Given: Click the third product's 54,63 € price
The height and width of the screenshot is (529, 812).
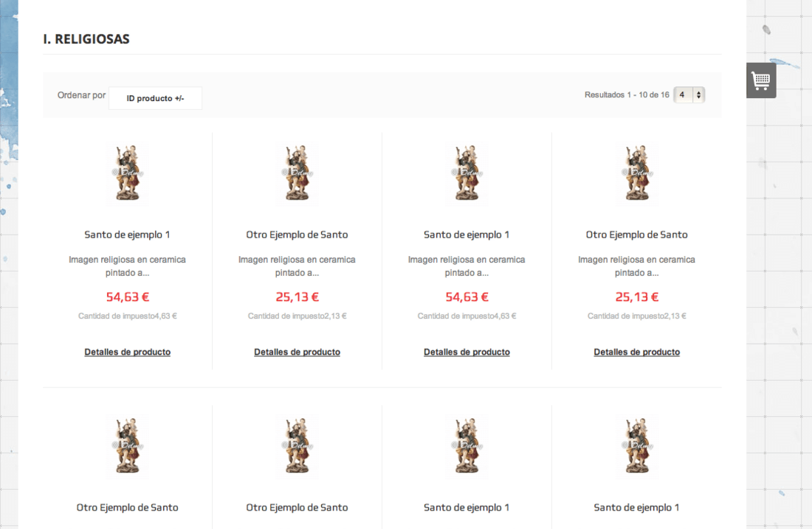Looking at the screenshot, I should point(467,297).
